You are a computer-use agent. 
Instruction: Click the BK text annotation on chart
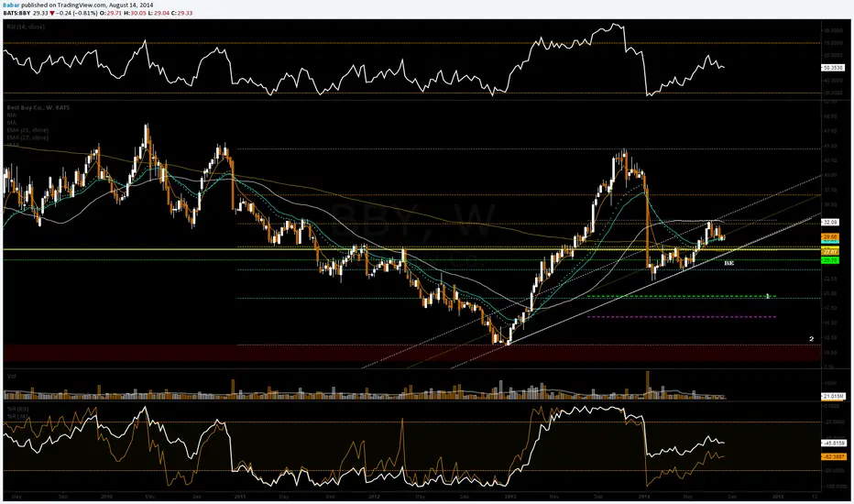click(x=728, y=263)
